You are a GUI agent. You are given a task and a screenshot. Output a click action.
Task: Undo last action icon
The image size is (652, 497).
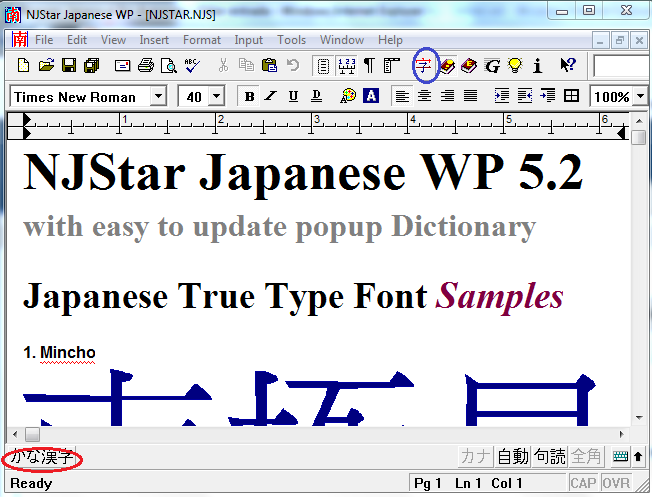(x=293, y=65)
